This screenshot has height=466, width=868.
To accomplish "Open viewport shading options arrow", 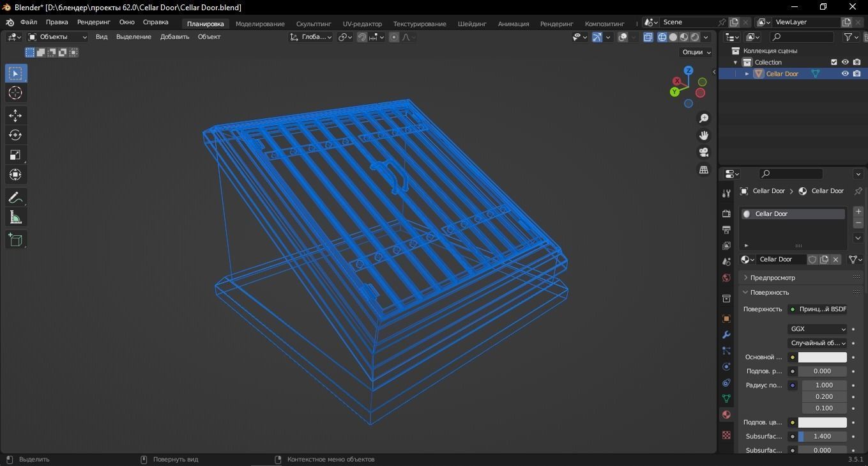I will point(706,37).
